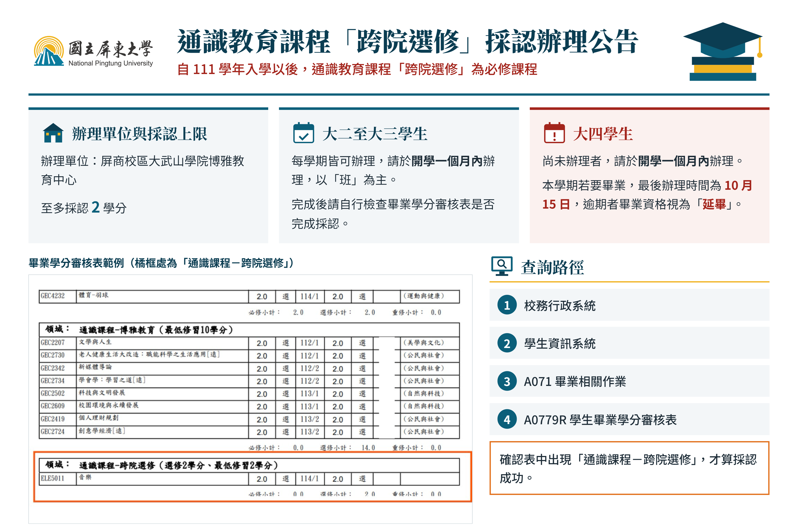Click the heading 辦理單位與採認上限
The width and height of the screenshot is (798, 532).
[139, 134]
